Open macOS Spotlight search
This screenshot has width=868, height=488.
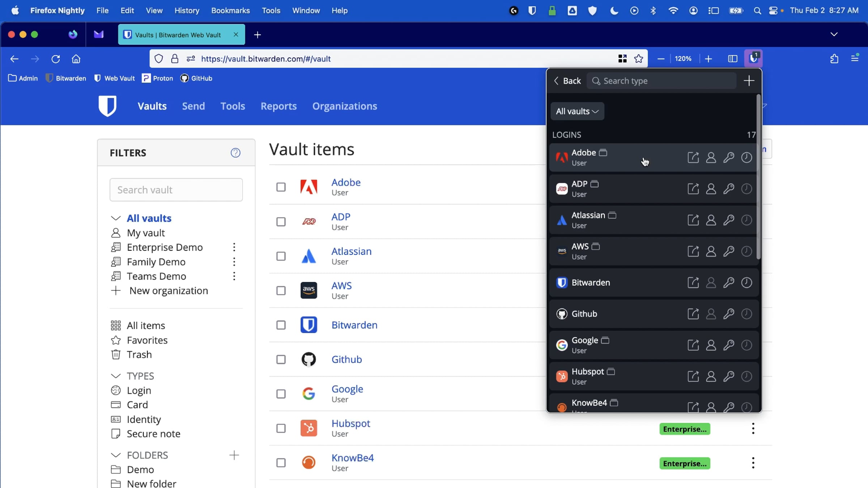757,11
